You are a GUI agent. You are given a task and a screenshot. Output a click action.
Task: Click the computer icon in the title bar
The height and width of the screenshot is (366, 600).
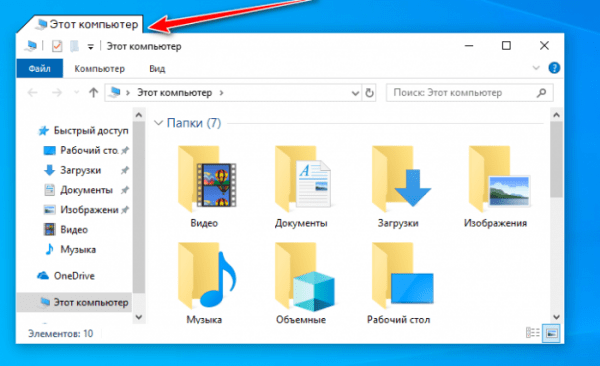(x=31, y=46)
